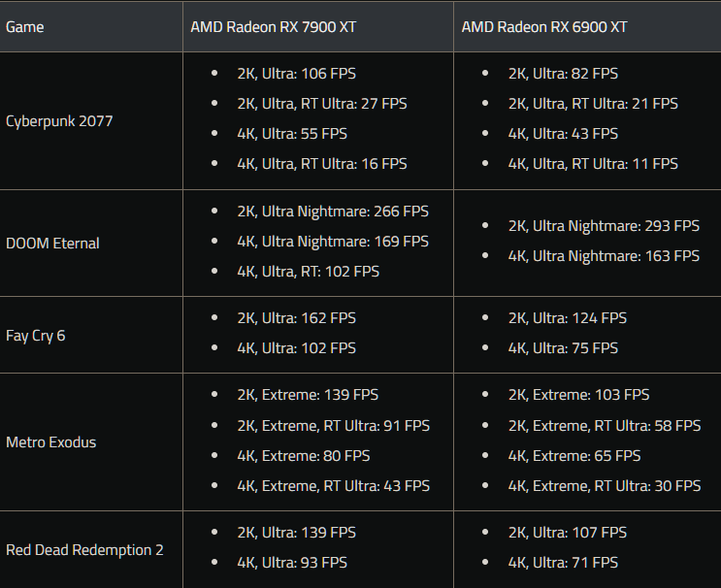Select the AMD Radeon RX 6900 XT header
Image resolution: width=721 pixels, height=588 pixels.
[x=544, y=27]
